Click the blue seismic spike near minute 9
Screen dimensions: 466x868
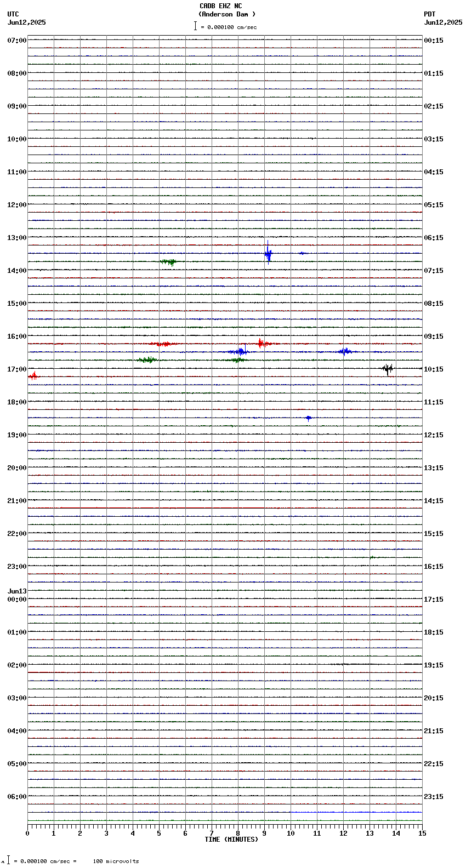click(x=268, y=253)
